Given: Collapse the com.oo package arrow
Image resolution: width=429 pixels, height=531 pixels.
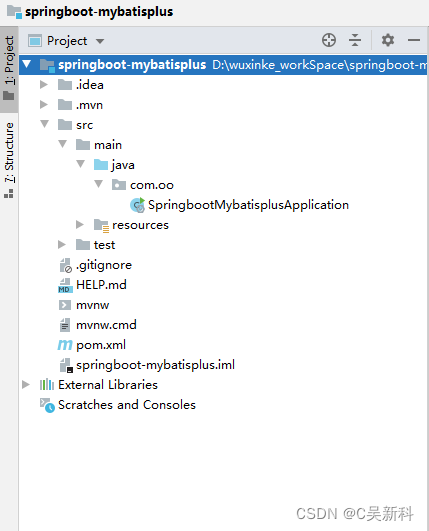Looking at the screenshot, I should pos(99,184).
